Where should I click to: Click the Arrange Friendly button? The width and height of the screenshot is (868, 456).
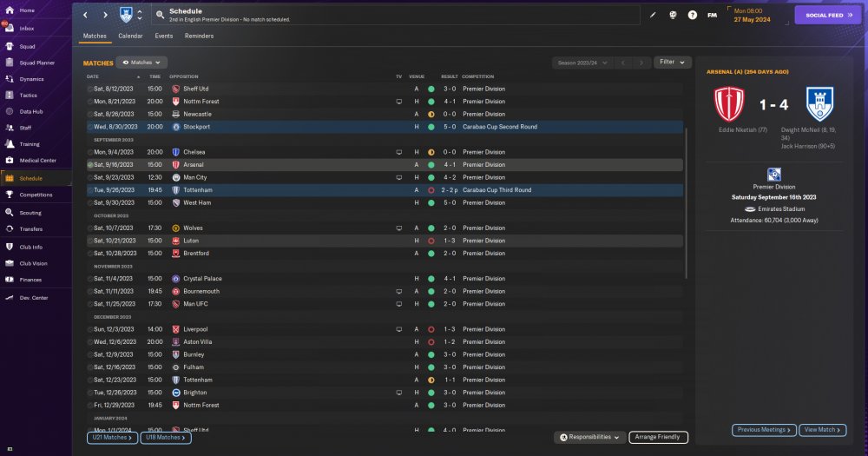click(658, 437)
